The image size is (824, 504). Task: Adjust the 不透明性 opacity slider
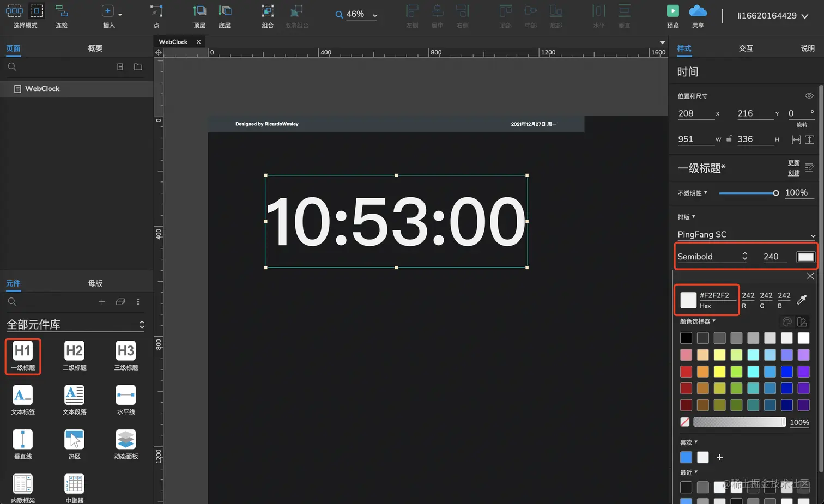point(749,193)
